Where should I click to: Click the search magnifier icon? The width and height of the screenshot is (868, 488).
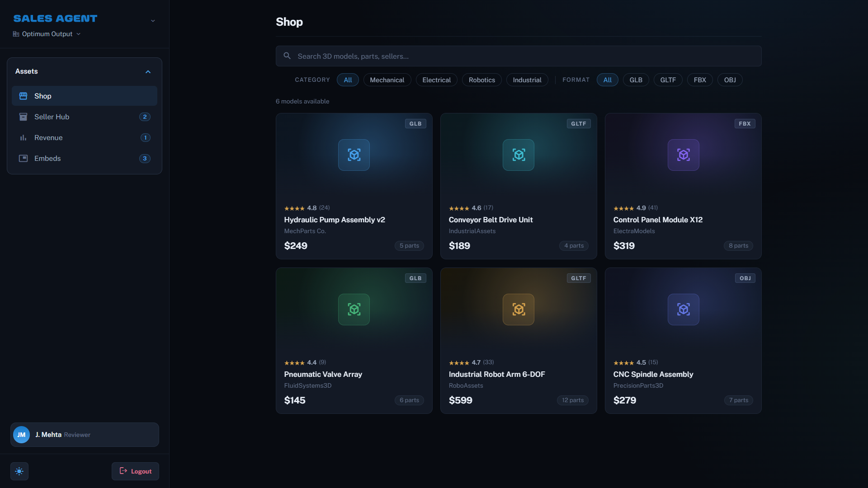pos(287,56)
